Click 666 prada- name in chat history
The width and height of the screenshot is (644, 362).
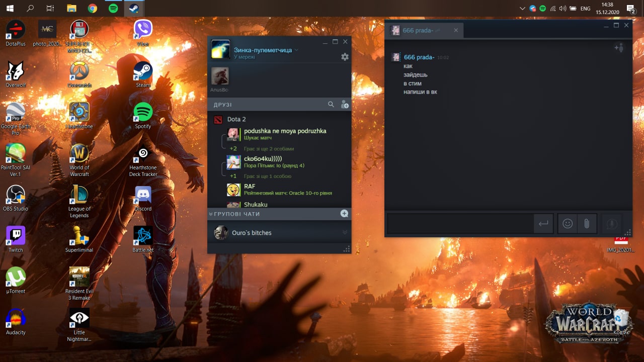tap(419, 57)
